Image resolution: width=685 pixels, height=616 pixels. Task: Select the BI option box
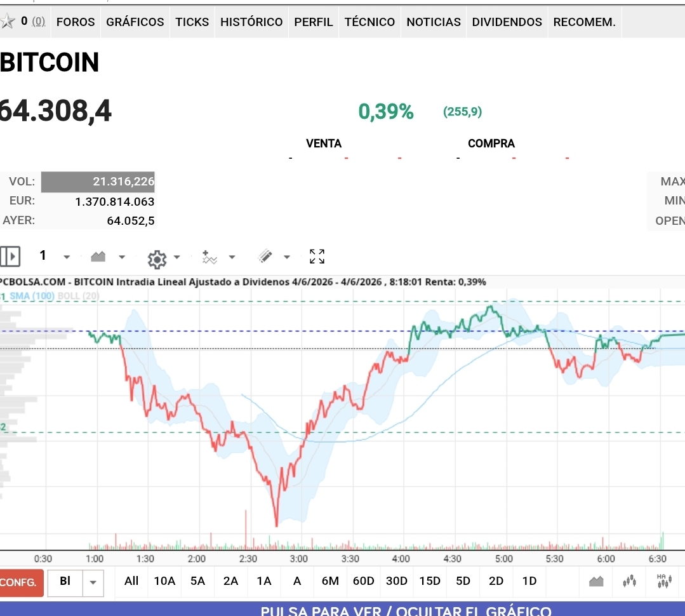[x=65, y=583]
